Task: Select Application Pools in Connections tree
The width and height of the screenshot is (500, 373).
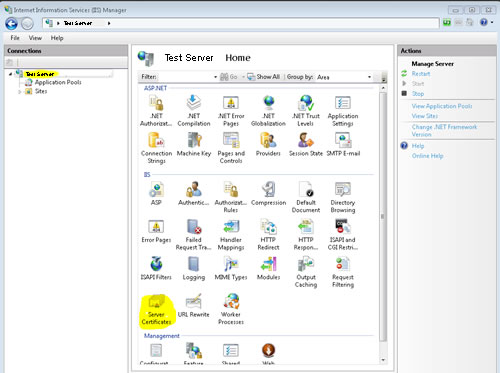Action: point(58,82)
